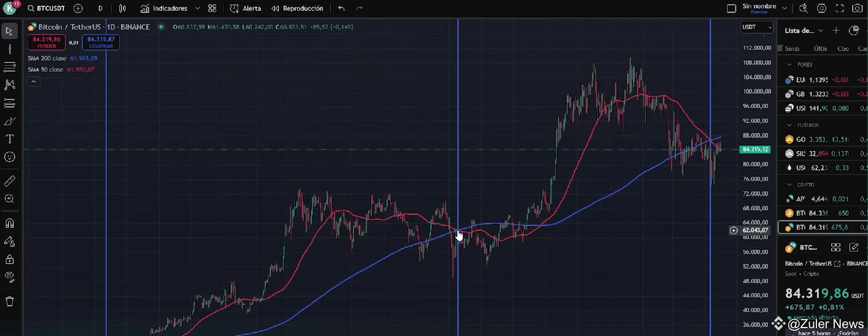
Task: Collapse the FOREX watchlist section
Action: click(x=790, y=65)
